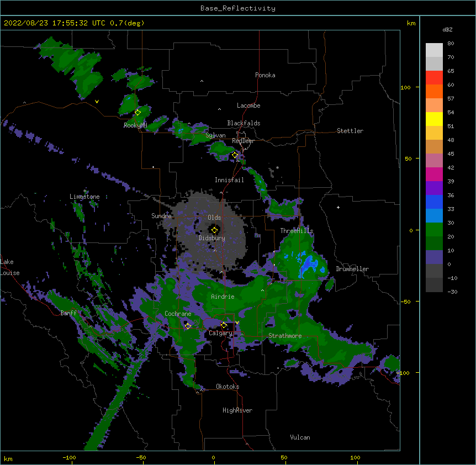Image resolution: width=476 pixels, height=465 pixels.
Task: Click the yellow diamond marker below Cochrane
Action: tap(188, 326)
